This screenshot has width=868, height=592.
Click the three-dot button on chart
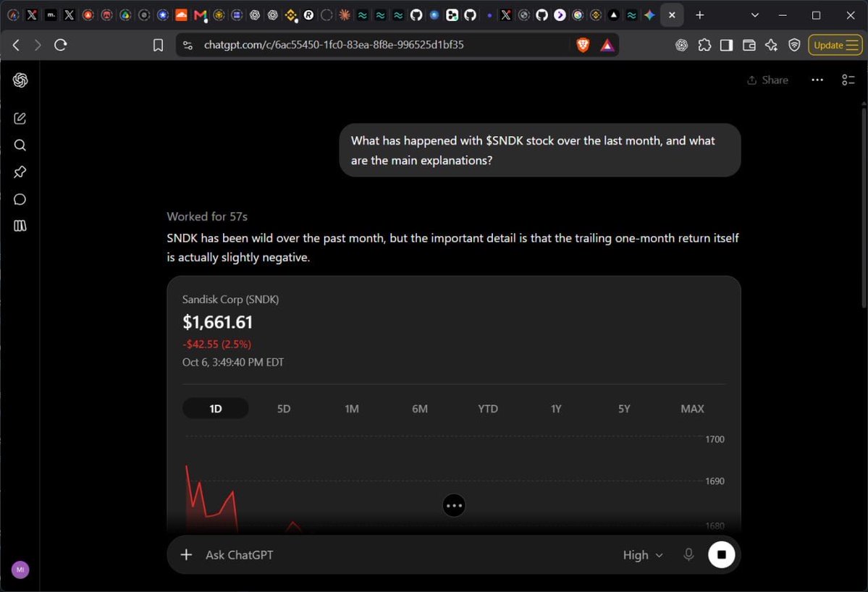tap(454, 505)
